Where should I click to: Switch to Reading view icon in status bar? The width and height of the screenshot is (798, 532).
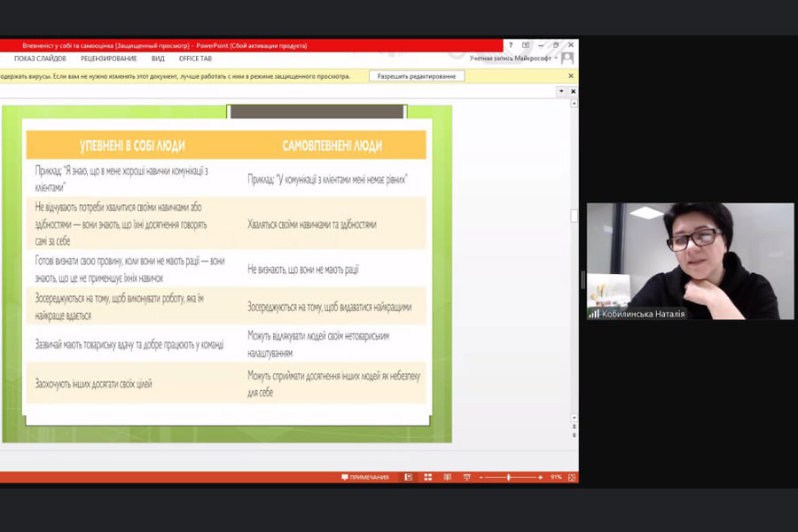point(448,478)
